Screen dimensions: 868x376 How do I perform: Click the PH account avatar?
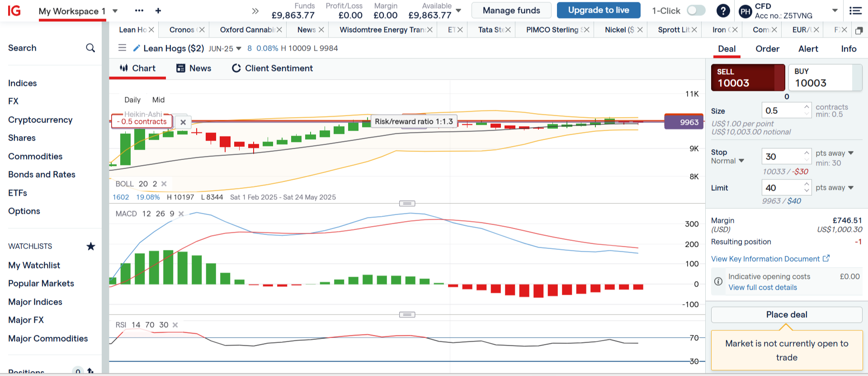click(x=745, y=11)
